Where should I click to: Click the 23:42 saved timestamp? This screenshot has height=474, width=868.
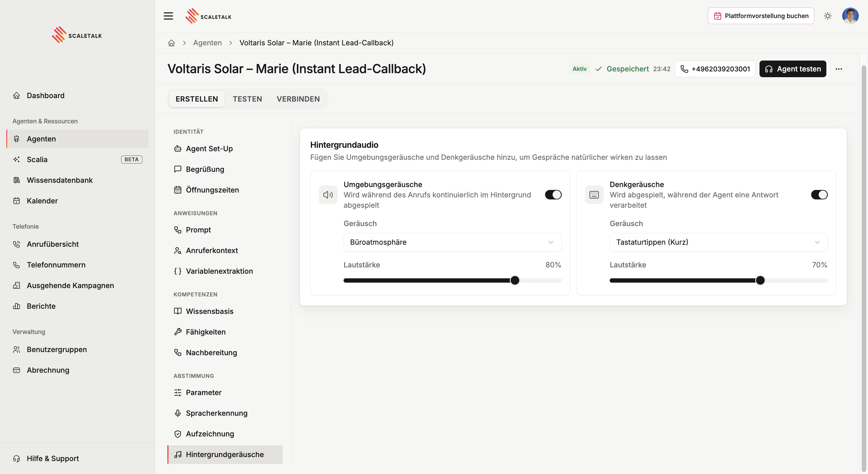661,69
